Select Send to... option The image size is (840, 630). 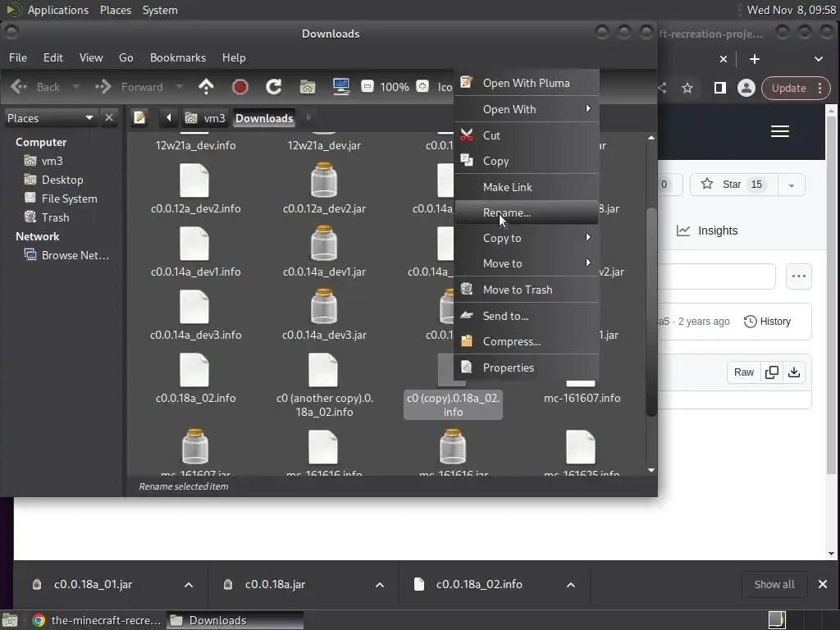[x=526, y=316]
